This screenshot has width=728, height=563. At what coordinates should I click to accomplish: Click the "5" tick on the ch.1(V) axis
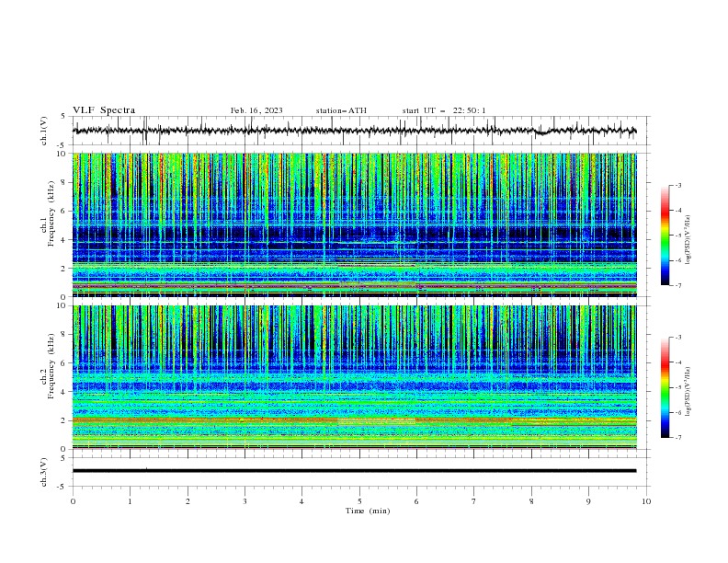tap(63, 117)
